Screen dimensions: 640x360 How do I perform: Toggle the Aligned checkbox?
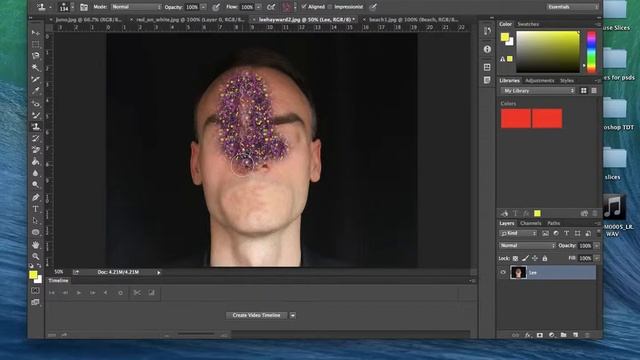[304, 7]
